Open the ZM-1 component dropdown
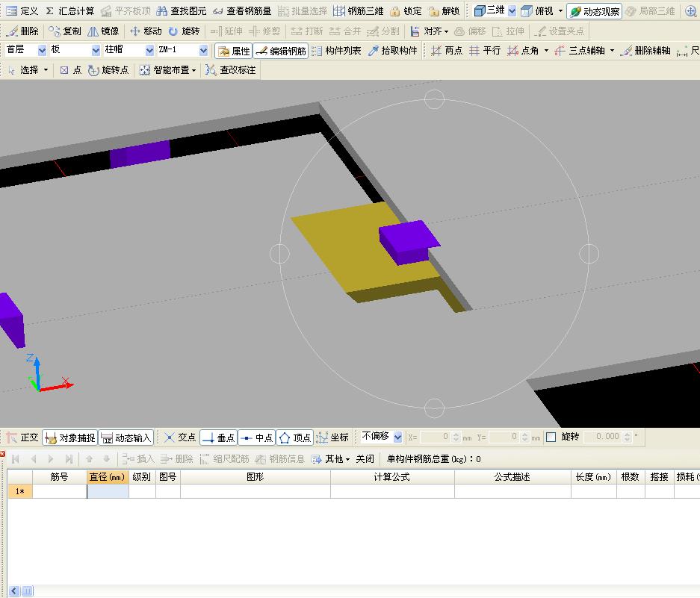This screenshot has width=700, height=598. click(x=203, y=51)
